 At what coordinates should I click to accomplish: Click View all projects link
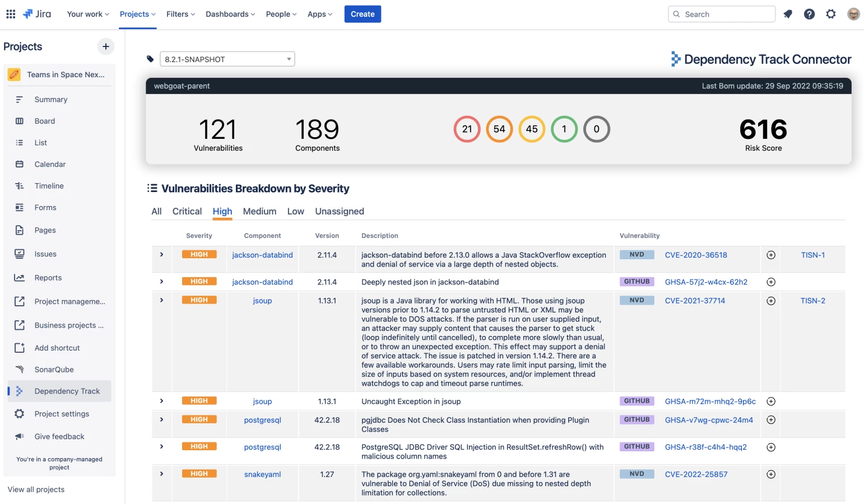click(x=36, y=490)
